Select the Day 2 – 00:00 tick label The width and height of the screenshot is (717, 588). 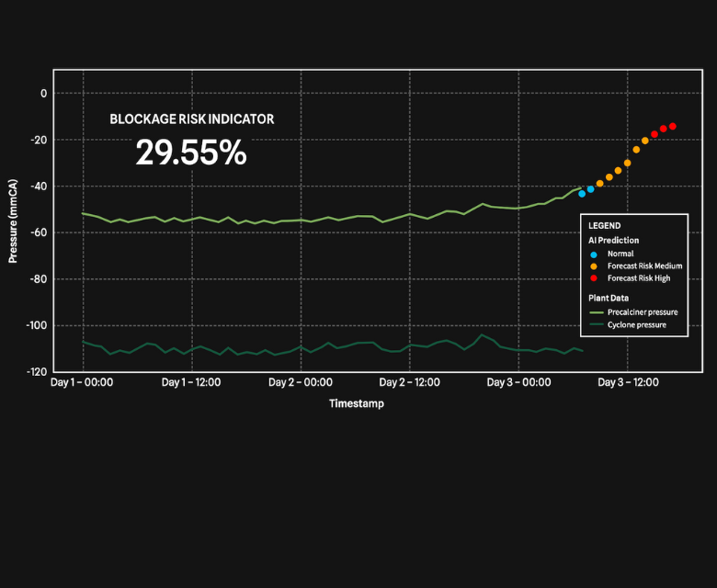coord(301,382)
